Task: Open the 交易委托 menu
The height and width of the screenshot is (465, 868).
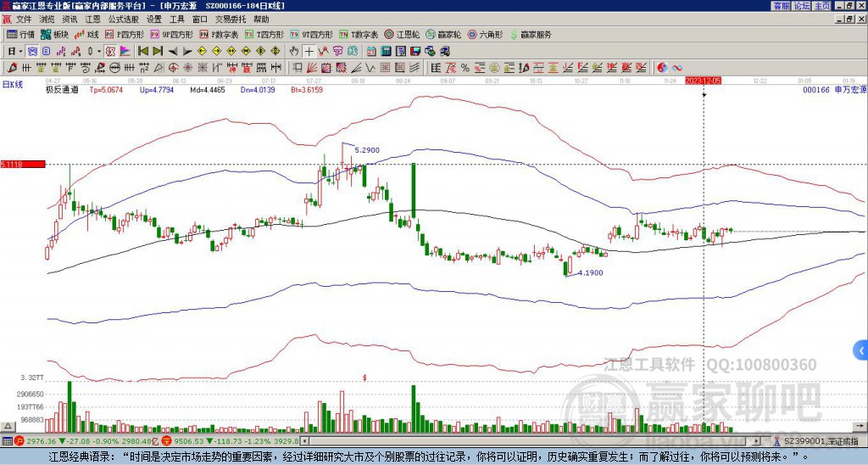Action: pyautogui.click(x=231, y=20)
